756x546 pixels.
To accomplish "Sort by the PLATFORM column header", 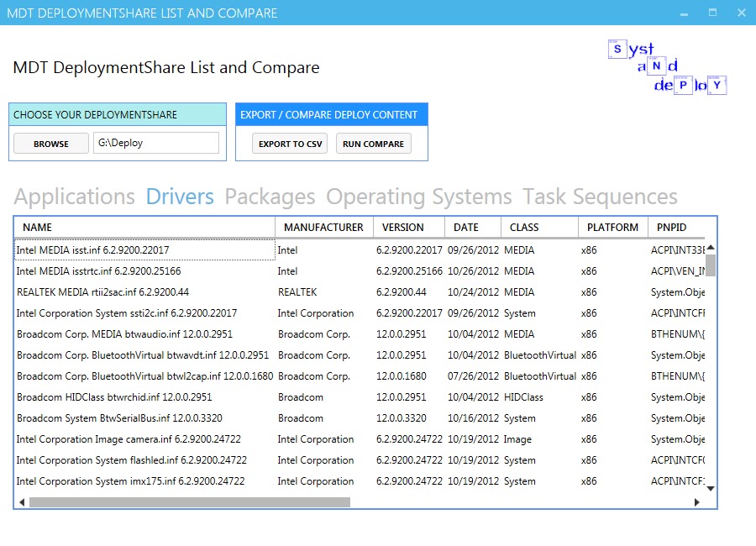I will (x=612, y=227).
